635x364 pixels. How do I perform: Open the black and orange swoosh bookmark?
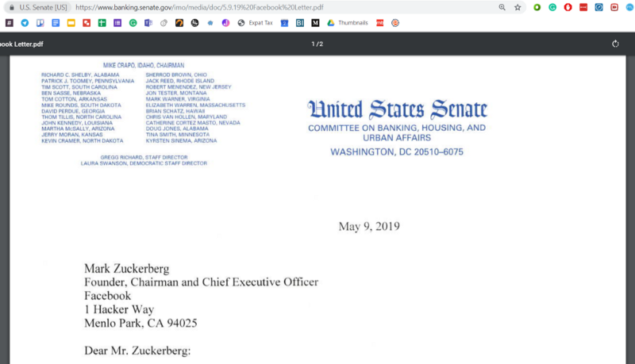tap(179, 23)
